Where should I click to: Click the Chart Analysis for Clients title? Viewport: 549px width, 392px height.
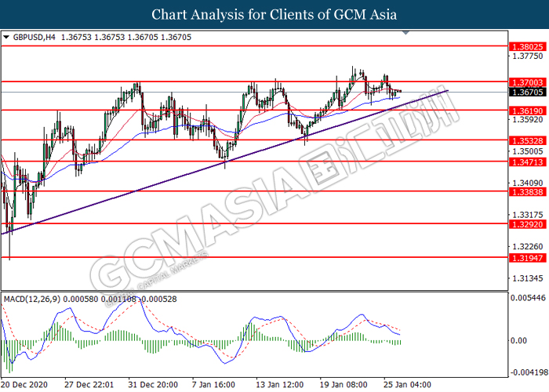[274, 15]
